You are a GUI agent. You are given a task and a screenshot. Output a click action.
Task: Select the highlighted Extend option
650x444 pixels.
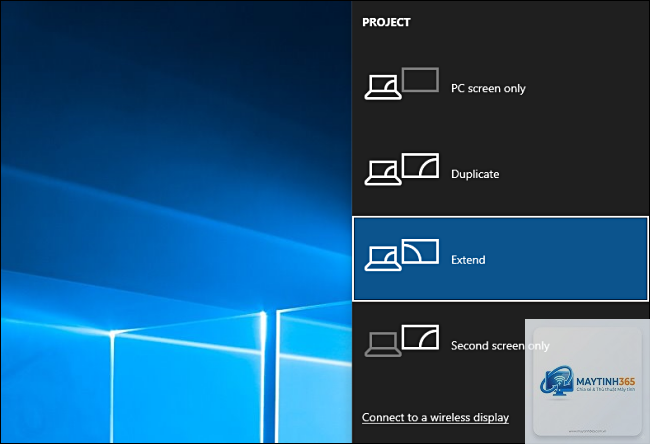pyautogui.click(x=500, y=259)
